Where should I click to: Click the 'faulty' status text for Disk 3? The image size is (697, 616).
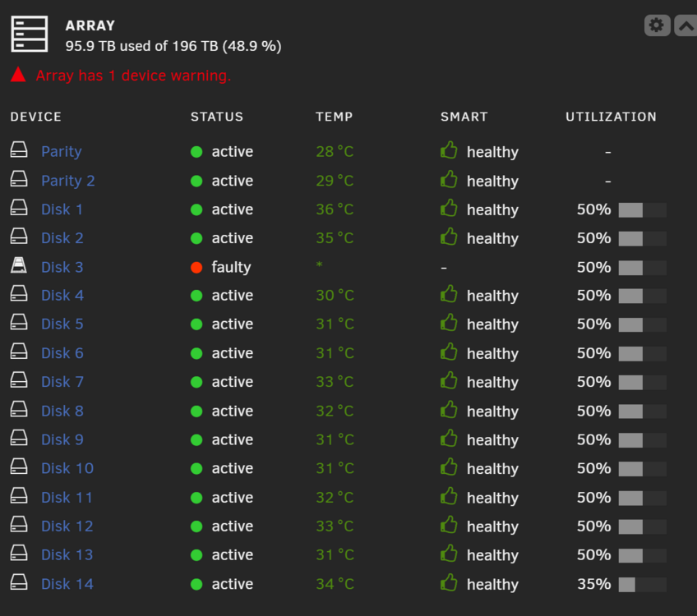231,268
